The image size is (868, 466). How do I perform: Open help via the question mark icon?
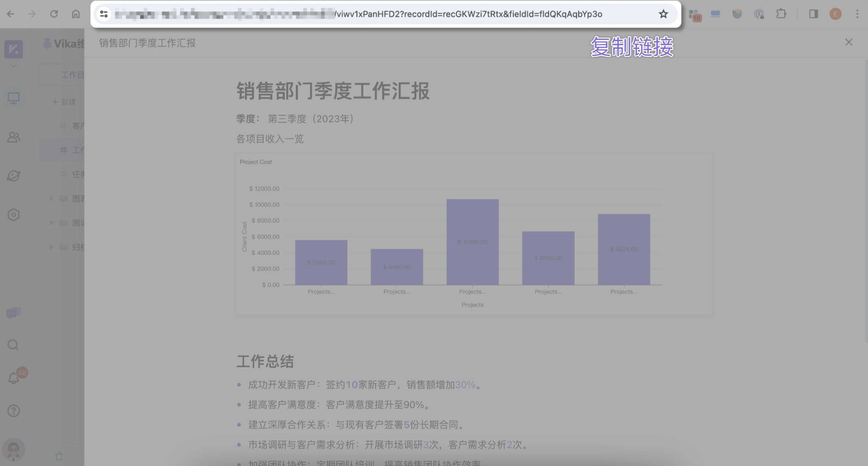[13, 411]
